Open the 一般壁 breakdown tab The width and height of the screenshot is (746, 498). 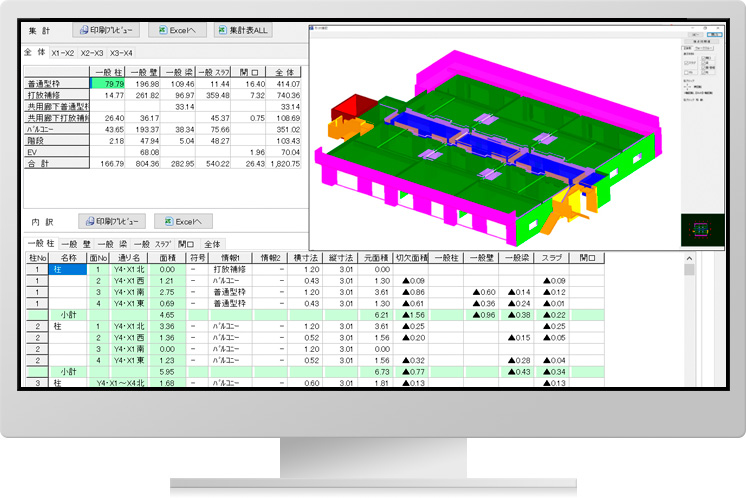76,244
